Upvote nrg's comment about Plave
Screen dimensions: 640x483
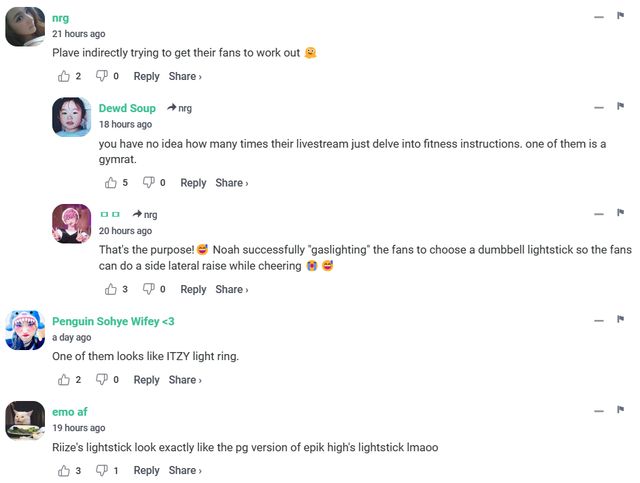64,76
